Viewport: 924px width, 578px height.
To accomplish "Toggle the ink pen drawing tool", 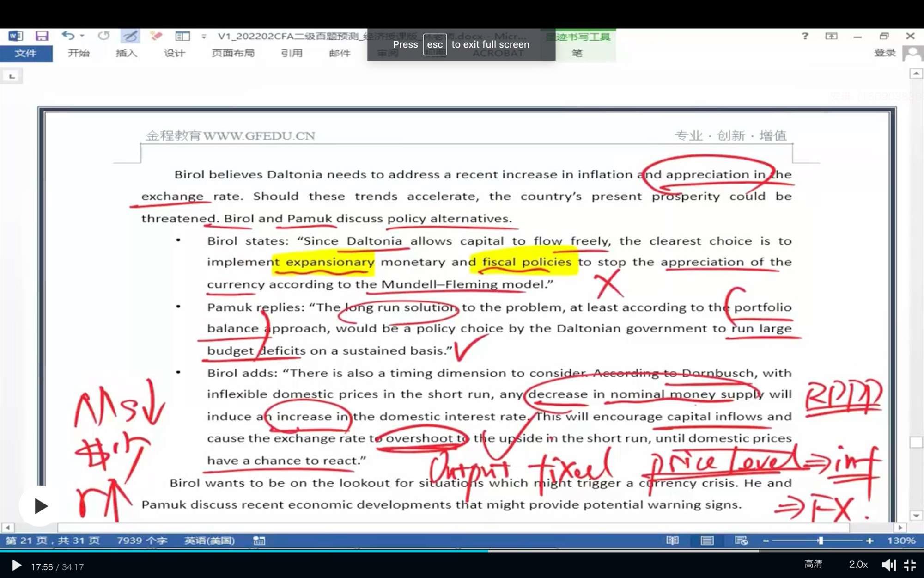I will coord(130,36).
